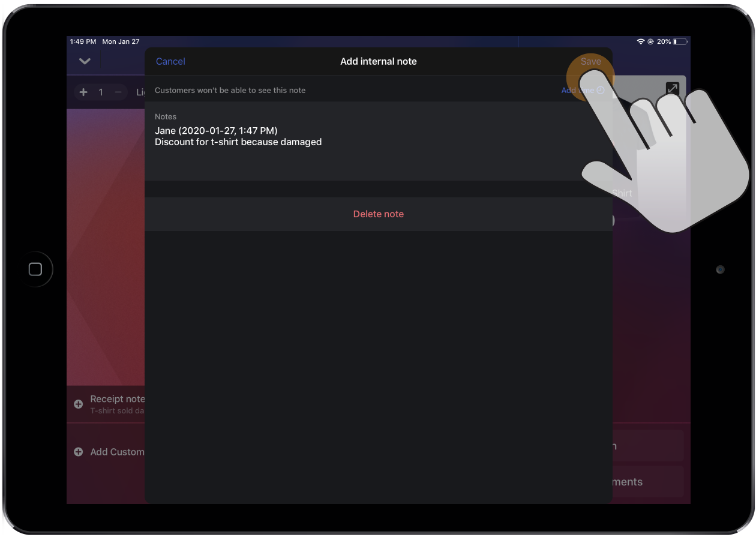Tap the red Delete note button
This screenshot has height=537, width=756.
[378, 214]
